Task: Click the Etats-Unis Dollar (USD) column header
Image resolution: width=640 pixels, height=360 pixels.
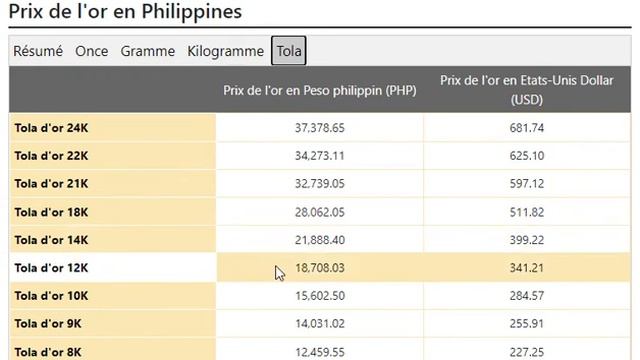Action: coord(527,90)
